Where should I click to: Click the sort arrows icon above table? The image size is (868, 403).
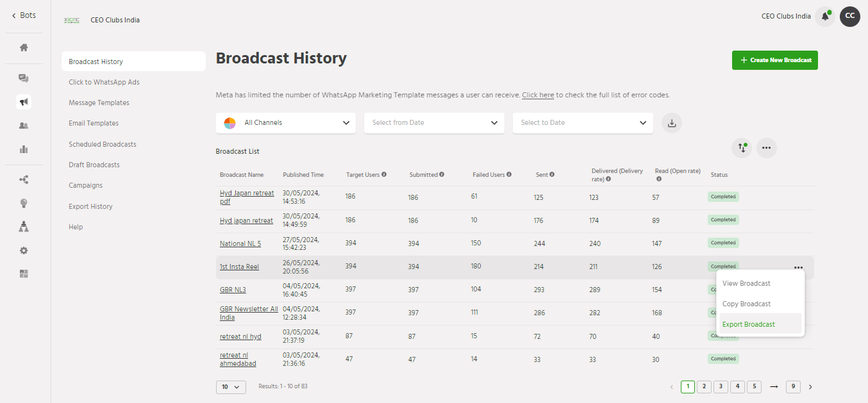pos(742,148)
